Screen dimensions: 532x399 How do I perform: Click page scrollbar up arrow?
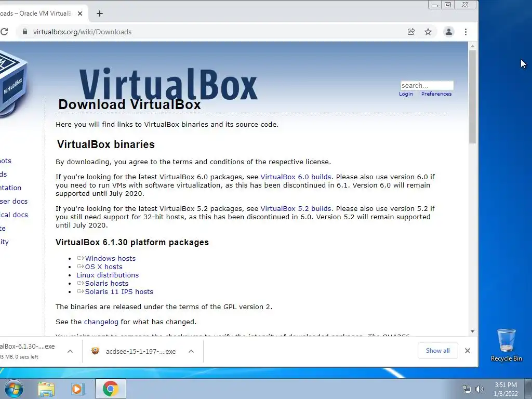(x=472, y=46)
